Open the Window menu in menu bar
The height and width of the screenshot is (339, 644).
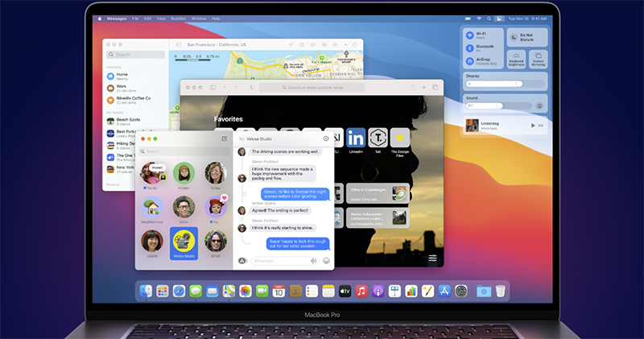[x=198, y=17]
